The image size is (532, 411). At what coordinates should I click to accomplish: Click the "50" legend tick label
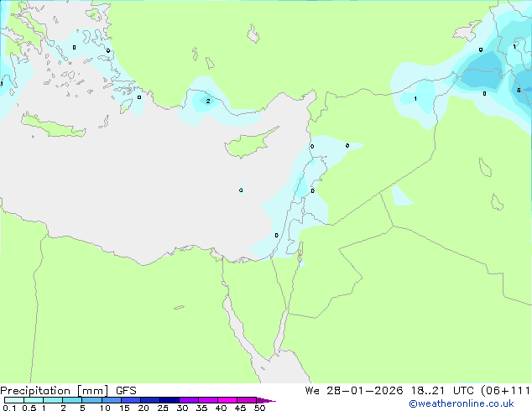click(259, 408)
